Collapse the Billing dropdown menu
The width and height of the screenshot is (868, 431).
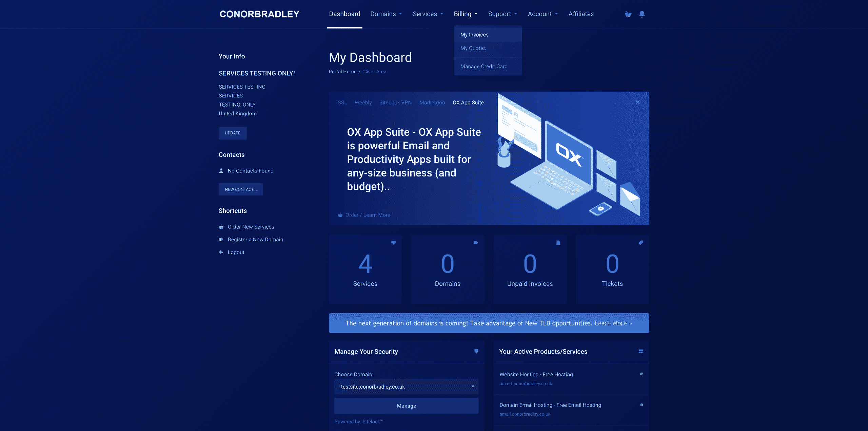coord(466,14)
